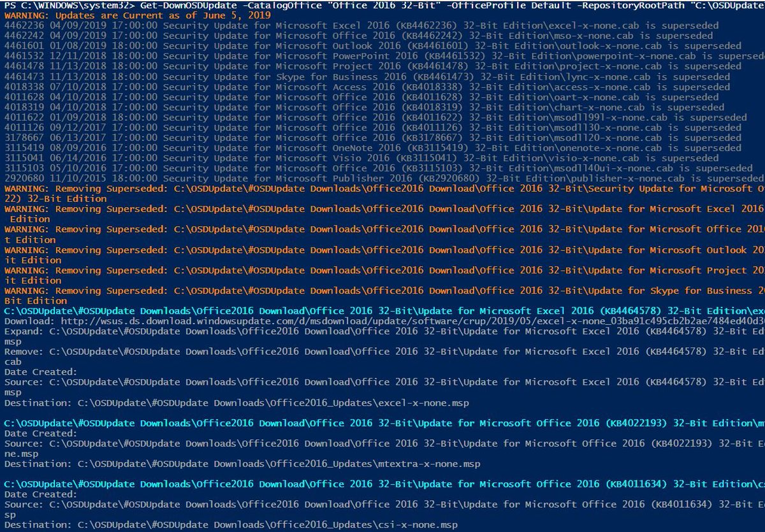Image resolution: width=765 pixels, height=532 pixels.
Task: Click the Removing Superseded warning for Microsoft Outlook
Action: (x=384, y=255)
